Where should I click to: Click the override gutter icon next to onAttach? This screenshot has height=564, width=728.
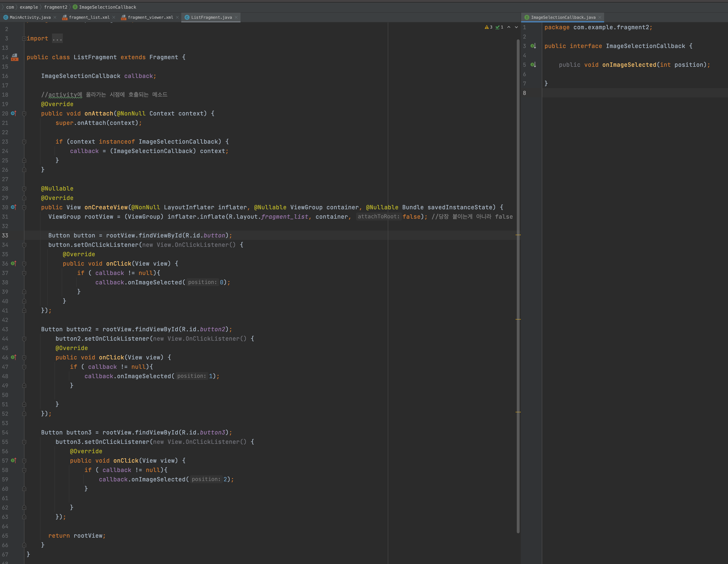point(14,114)
